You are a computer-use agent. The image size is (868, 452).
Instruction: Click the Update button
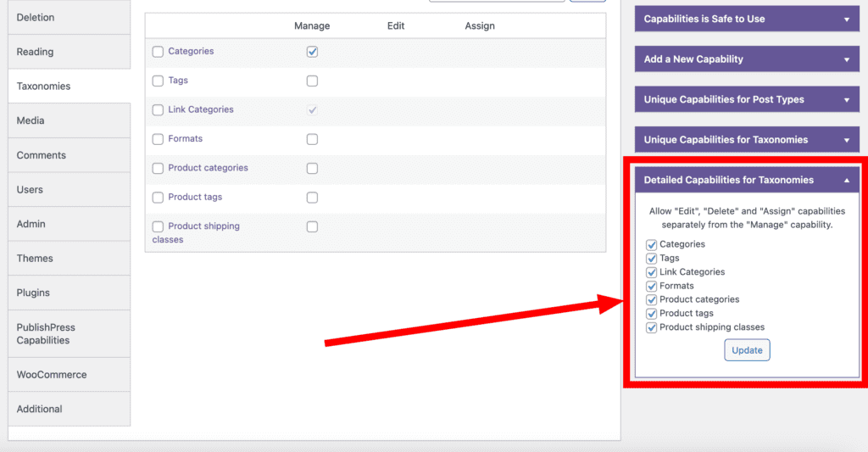tap(747, 350)
